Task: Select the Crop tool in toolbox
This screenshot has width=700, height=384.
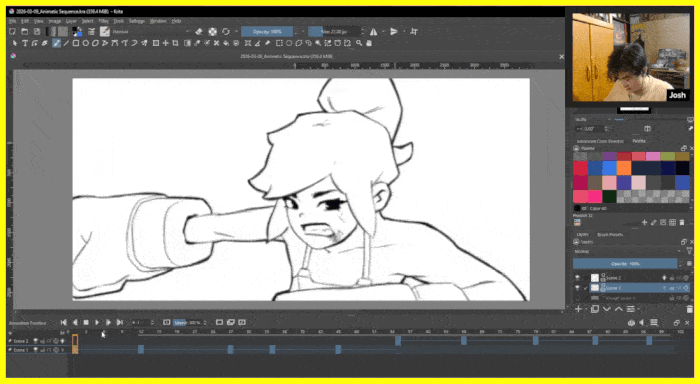Action: point(175,43)
